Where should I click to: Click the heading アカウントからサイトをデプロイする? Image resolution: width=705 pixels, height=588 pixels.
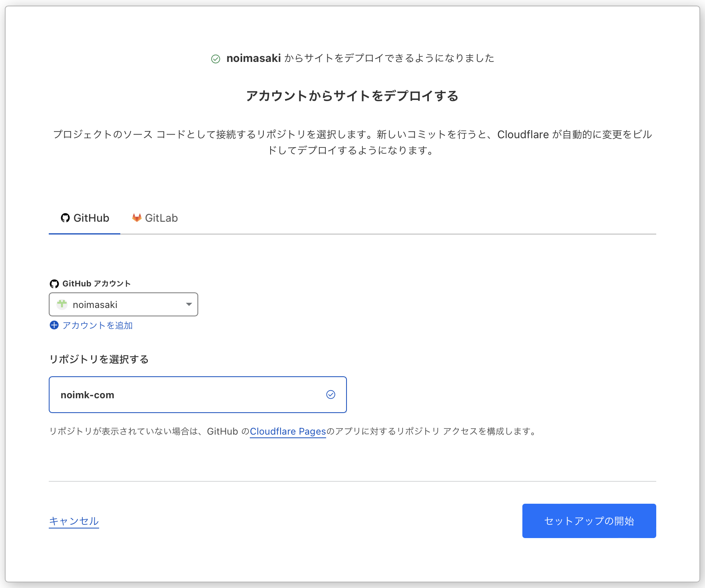point(352,96)
